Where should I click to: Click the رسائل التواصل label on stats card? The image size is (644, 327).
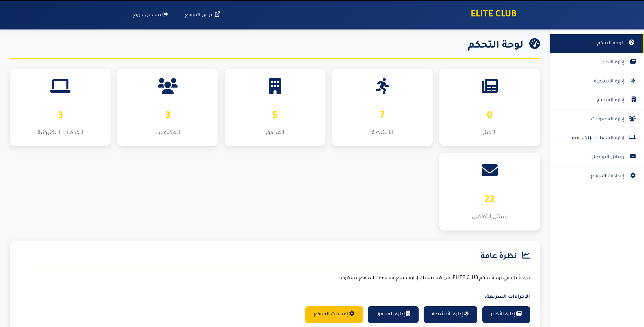490,216
